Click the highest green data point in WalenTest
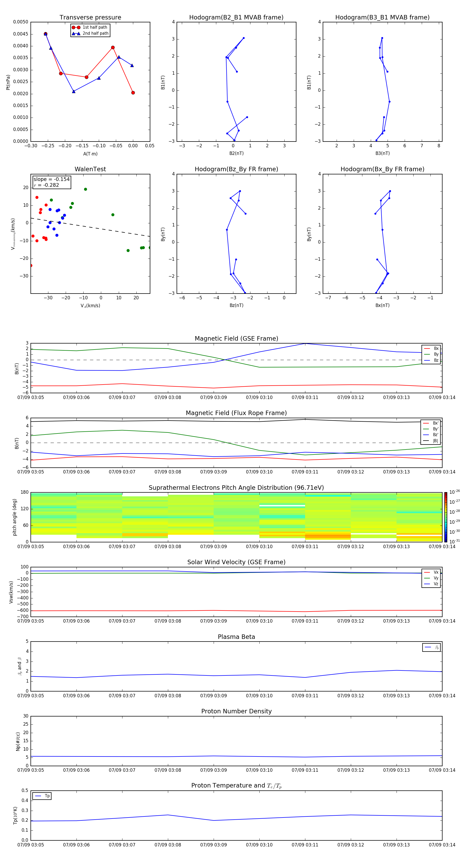 point(85,189)
